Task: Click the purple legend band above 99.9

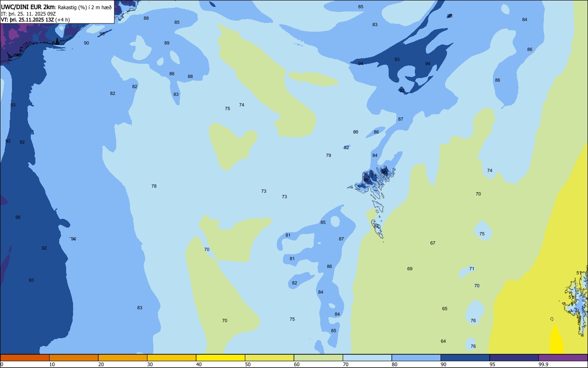Action: [563, 357]
